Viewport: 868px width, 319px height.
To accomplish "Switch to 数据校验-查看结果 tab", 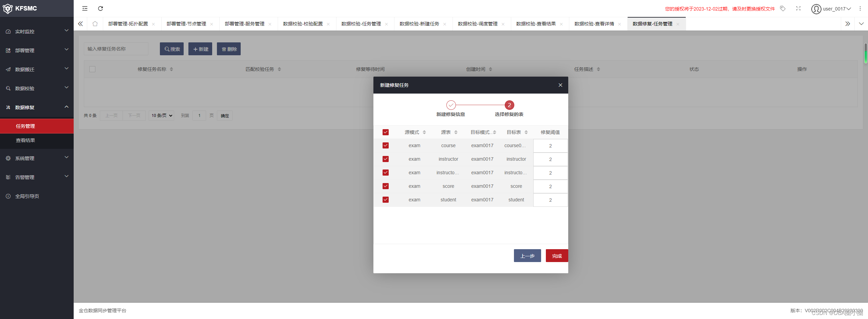I will coord(536,24).
